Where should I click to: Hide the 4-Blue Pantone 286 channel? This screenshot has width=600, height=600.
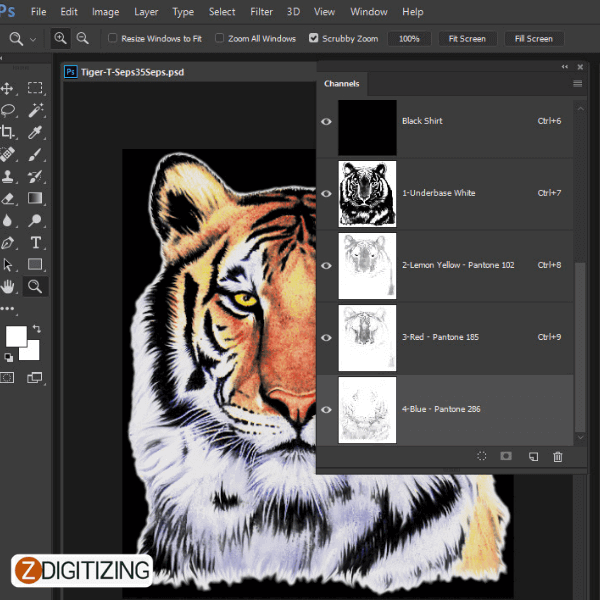(x=326, y=409)
